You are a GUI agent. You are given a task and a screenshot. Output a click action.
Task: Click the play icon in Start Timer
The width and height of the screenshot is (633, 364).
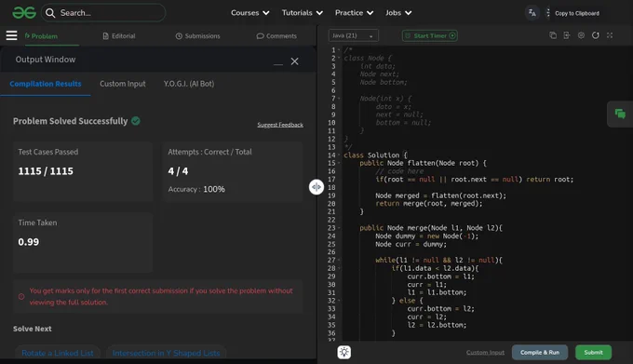coord(452,35)
